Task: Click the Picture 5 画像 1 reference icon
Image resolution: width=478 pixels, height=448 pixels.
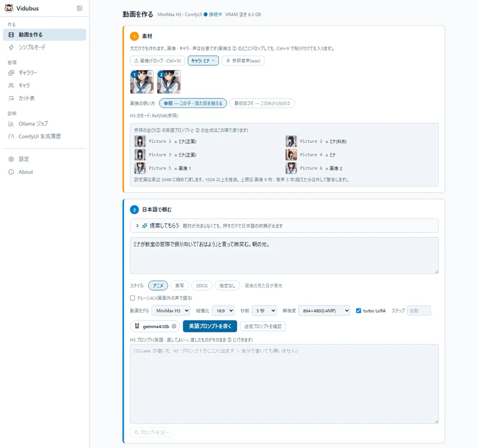Action: (140, 168)
